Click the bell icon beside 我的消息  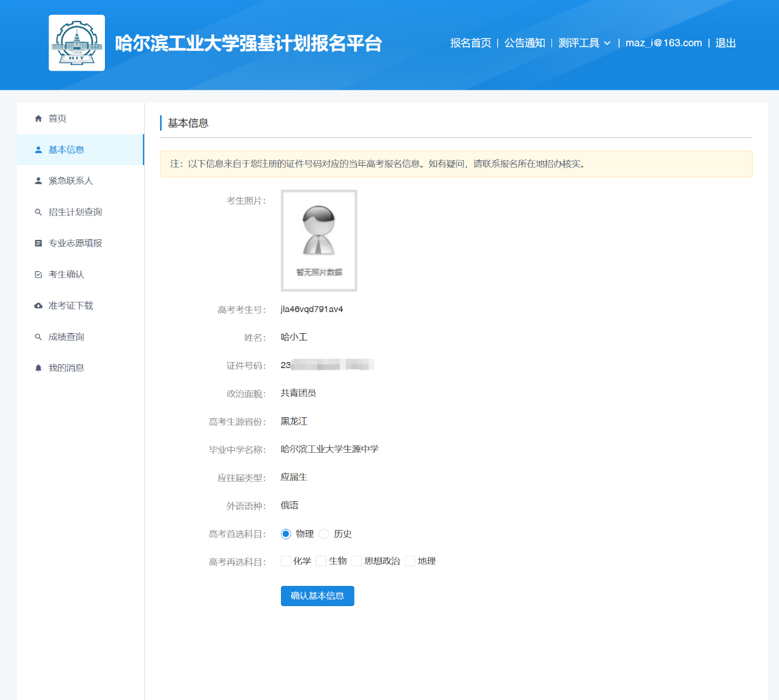pos(39,368)
